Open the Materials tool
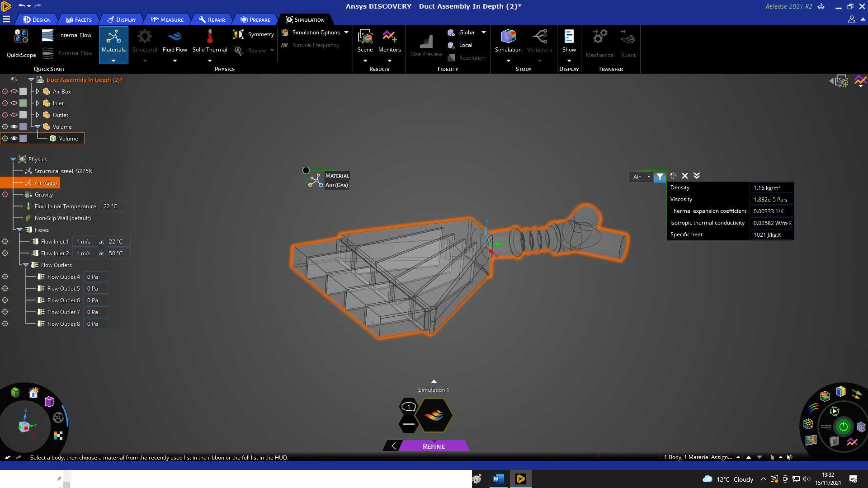This screenshot has height=488, width=868. pyautogui.click(x=113, y=44)
